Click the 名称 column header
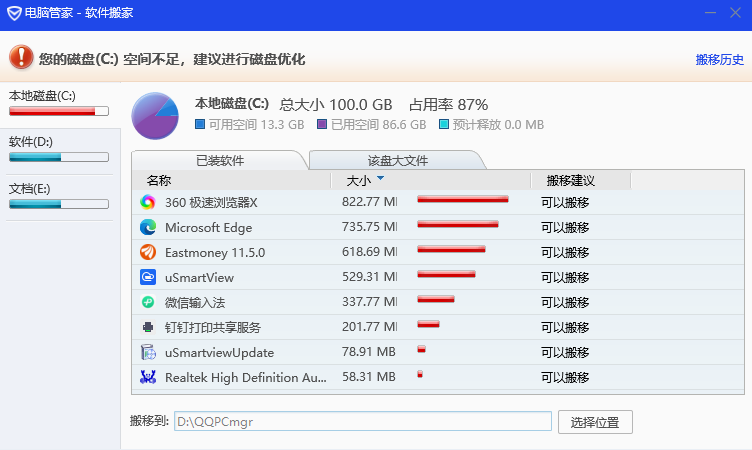This screenshot has height=450, width=752. [x=159, y=181]
